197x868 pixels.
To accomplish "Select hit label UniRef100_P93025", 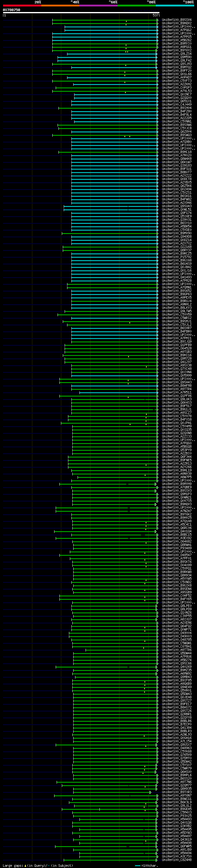I will tap(177, 816).
